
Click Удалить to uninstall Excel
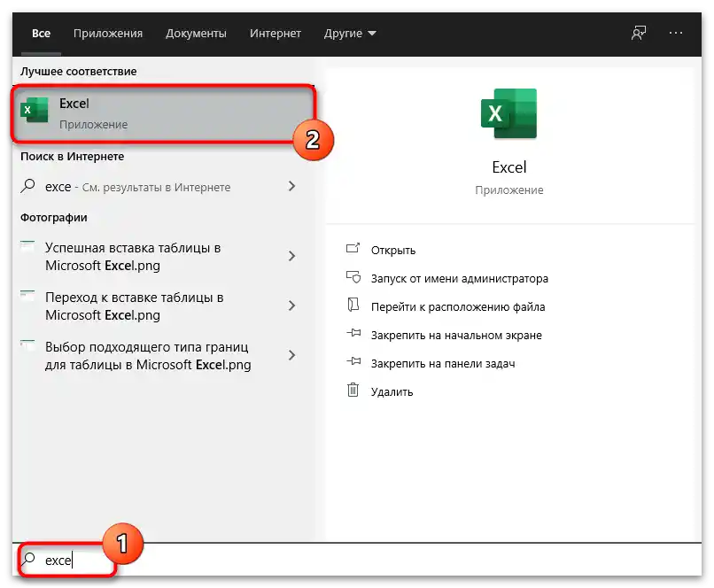[392, 392]
